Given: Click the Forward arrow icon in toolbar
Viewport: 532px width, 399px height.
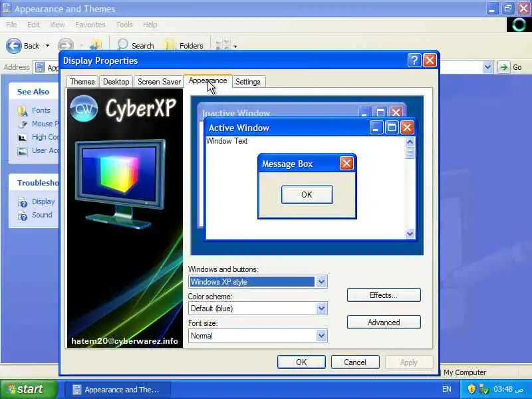Looking at the screenshot, I should point(65,45).
